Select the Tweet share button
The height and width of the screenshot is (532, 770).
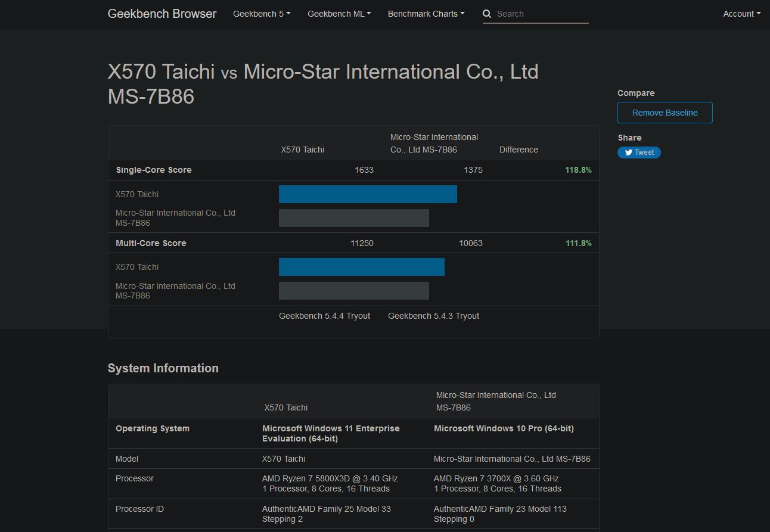pyautogui.click(x=639, y=153)
